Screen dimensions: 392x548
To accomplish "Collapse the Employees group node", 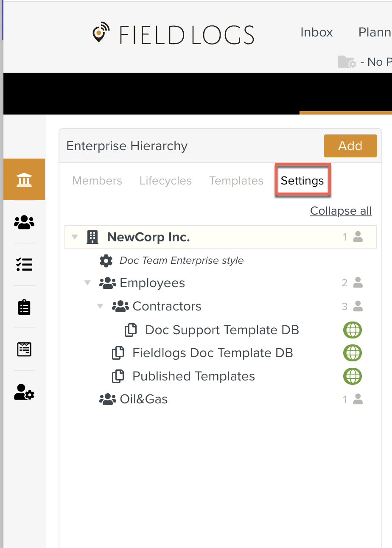I will click(88, 283).
